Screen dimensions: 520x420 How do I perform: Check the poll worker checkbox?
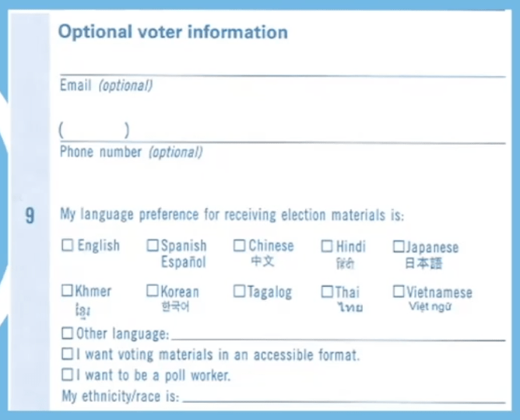pyautogui.click(x=67, y=375)
